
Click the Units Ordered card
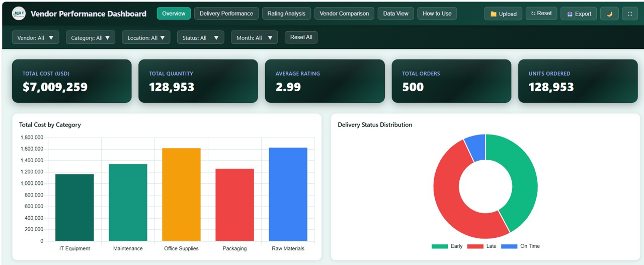[578, 81]
